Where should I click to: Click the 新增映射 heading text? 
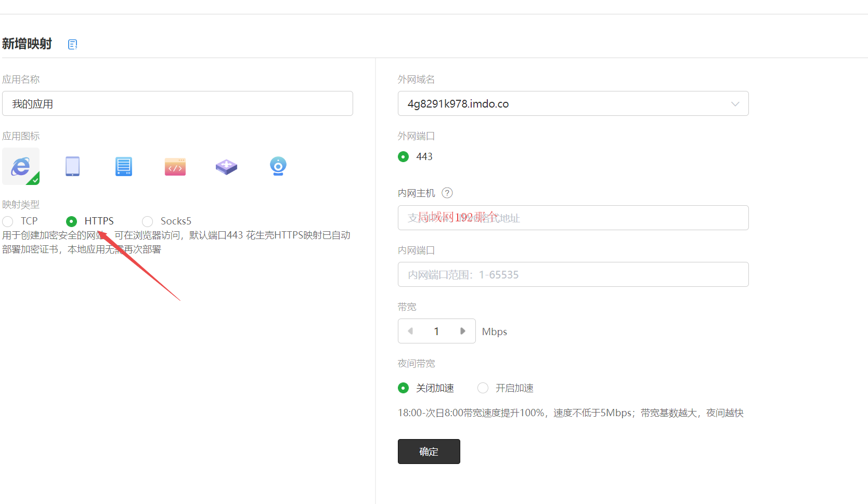(27, 44)
